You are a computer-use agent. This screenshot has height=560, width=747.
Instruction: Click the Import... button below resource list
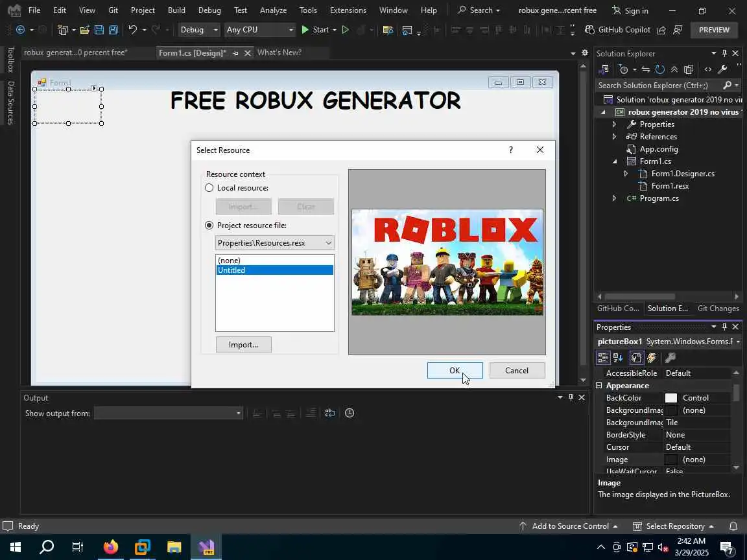pos(243,345)
